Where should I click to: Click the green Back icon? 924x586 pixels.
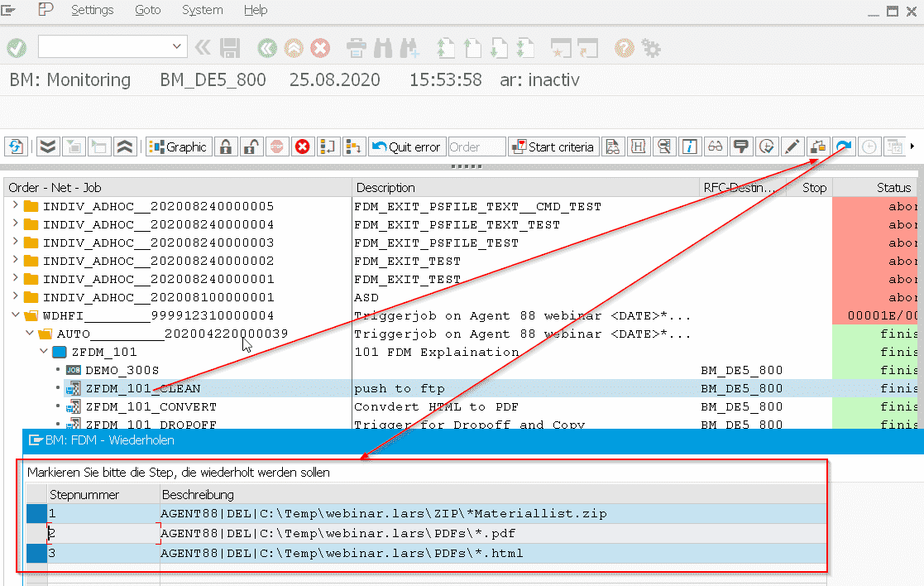267,48
